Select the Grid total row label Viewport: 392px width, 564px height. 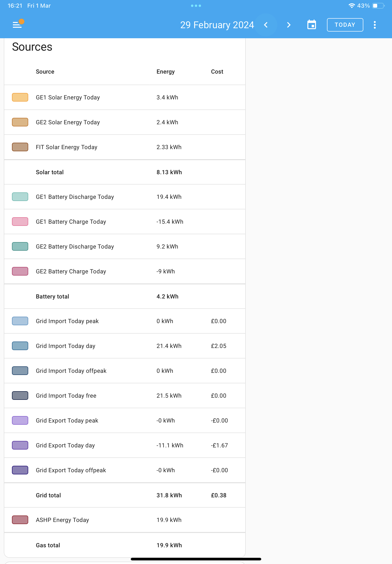pos(48,495)
